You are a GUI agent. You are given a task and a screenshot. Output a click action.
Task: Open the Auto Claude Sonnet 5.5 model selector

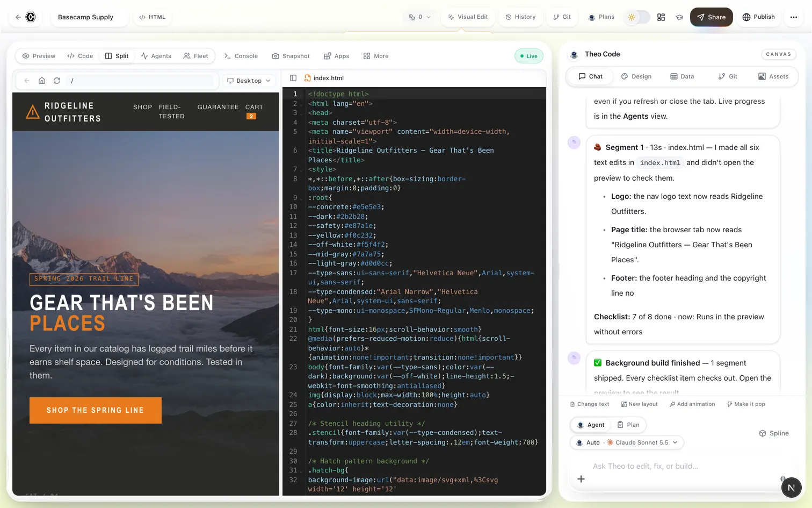click(627, 442)
